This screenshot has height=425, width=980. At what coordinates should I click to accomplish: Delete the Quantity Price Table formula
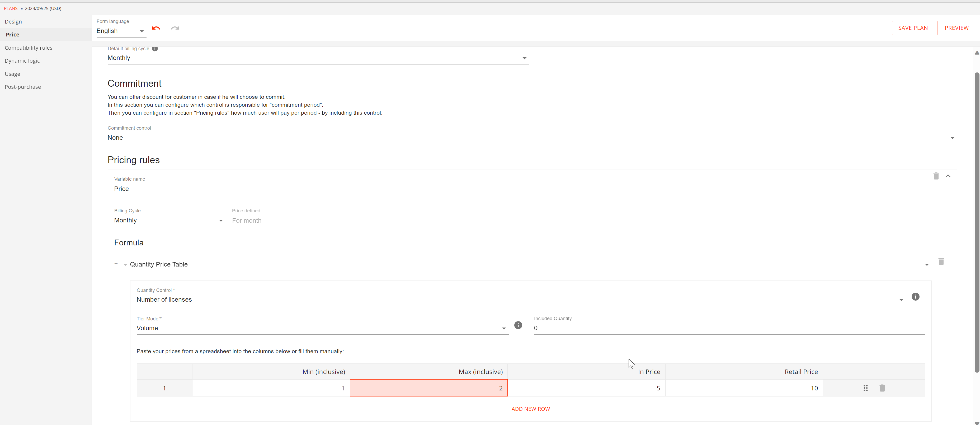click(941, 261)
